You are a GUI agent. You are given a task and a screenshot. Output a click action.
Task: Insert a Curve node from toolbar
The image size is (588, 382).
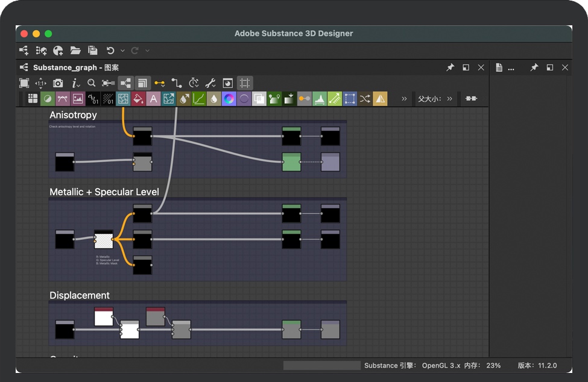coord(198,99)
